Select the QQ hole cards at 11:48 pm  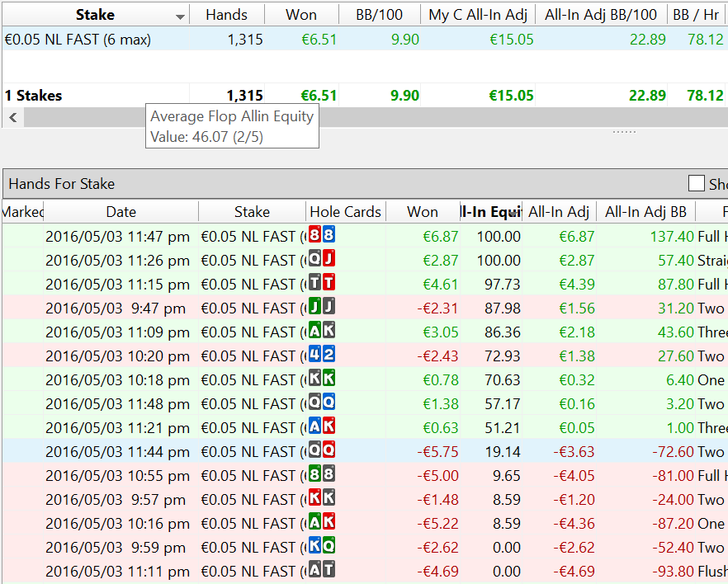[322, 403]
